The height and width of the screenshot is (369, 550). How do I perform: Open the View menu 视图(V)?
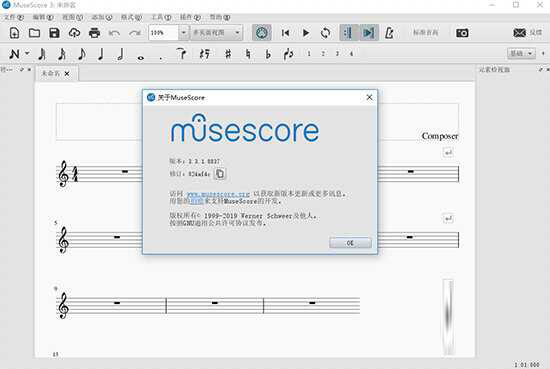pos(73,17)
